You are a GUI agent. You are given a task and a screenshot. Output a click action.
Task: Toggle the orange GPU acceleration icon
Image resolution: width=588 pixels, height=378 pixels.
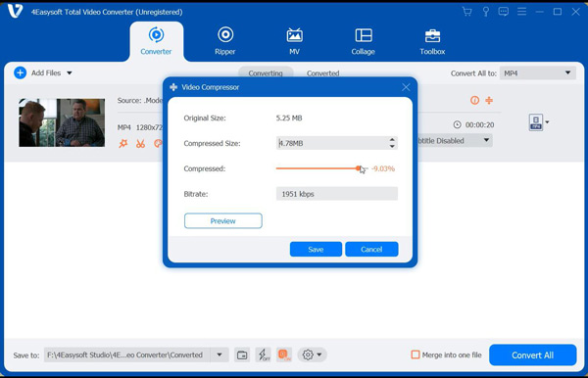[284, 354]
